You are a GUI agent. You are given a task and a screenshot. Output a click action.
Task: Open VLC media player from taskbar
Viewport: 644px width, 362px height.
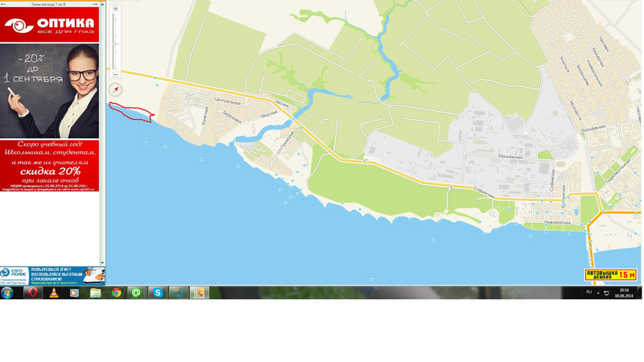[x=53, y=293]
